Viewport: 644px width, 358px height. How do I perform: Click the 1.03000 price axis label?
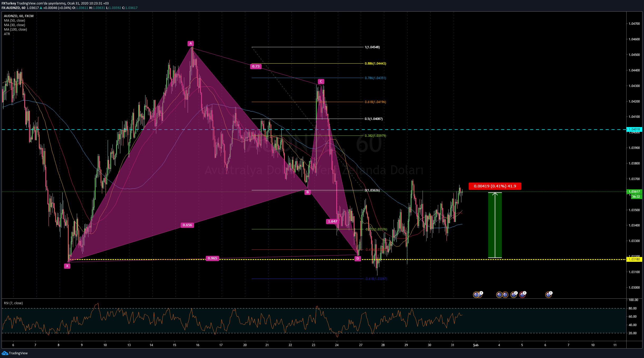[x=634, y=288]
